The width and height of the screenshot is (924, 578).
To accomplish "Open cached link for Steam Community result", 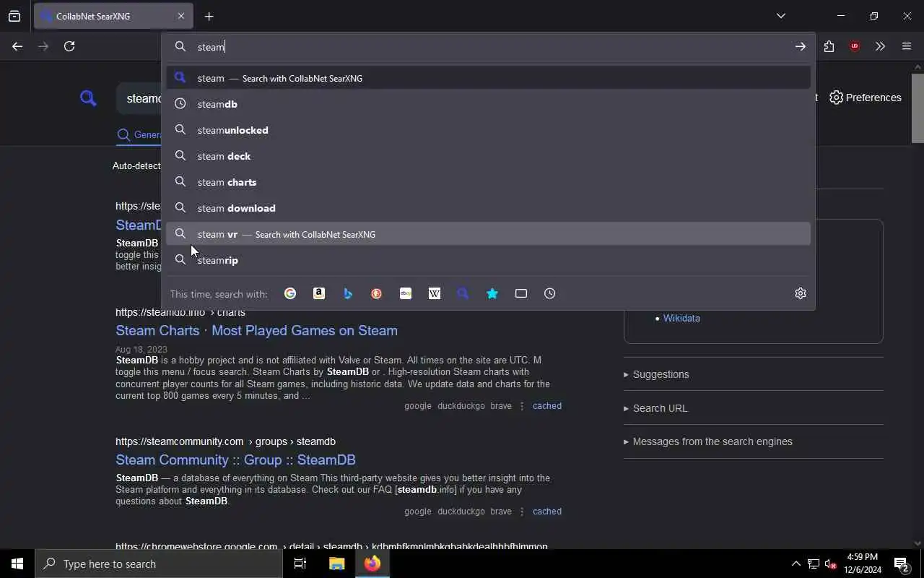I will pos(546,512).
